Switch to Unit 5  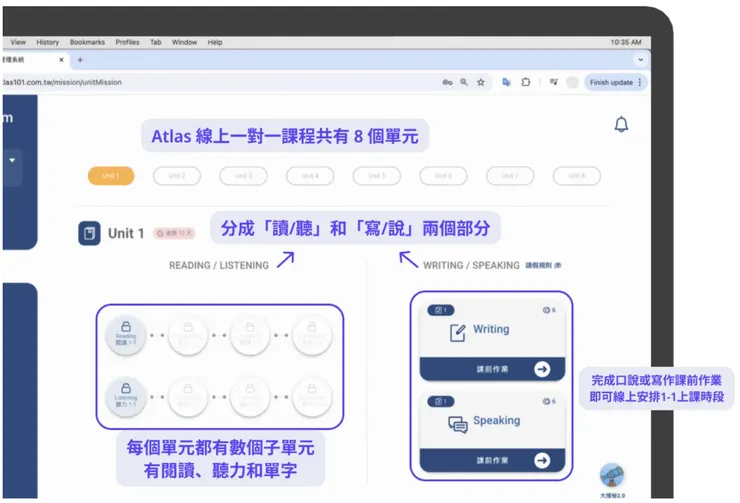coord(377,176)
